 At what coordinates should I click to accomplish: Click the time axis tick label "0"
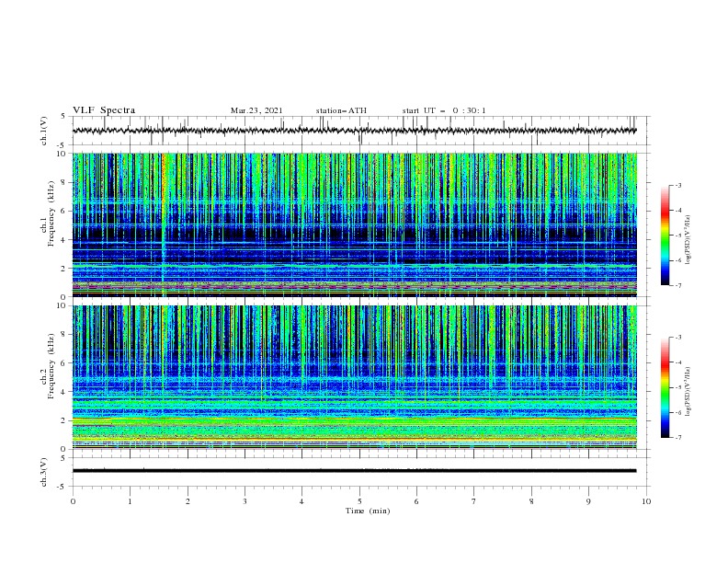point(73,501)
